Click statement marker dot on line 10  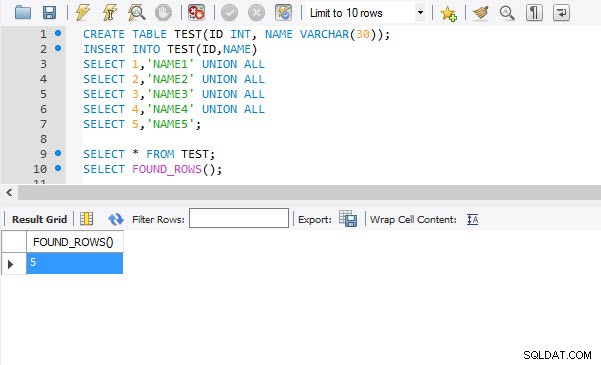pos(58,168)
